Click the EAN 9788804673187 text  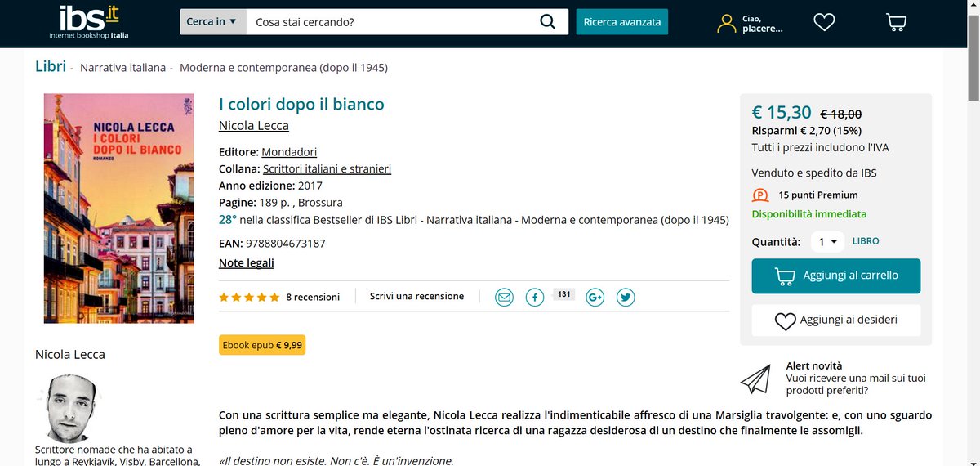pos(272,244)
